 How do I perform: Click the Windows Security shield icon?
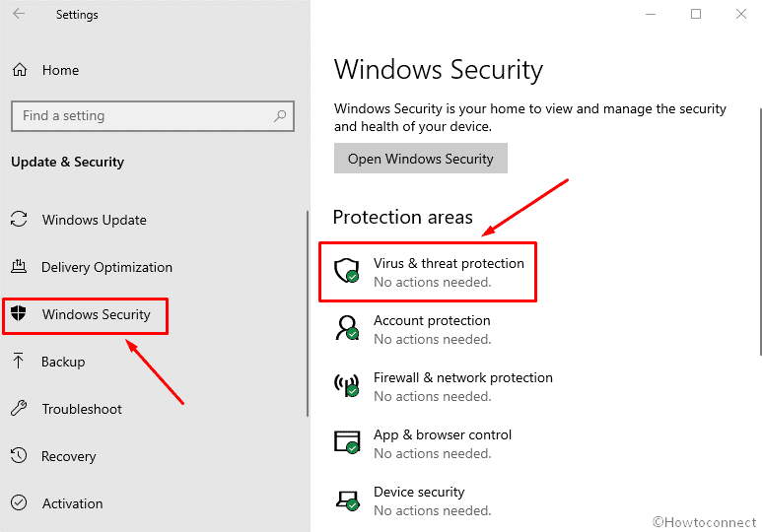click(x=19, y=314)
